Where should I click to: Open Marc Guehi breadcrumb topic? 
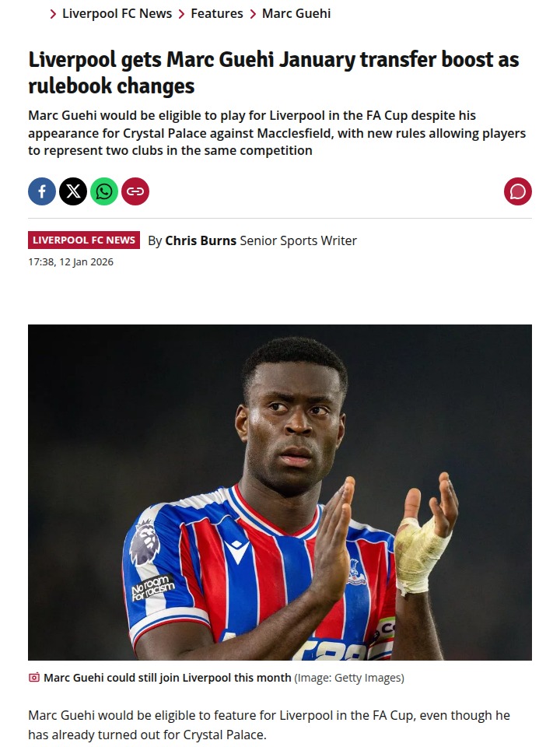point(296,13)
